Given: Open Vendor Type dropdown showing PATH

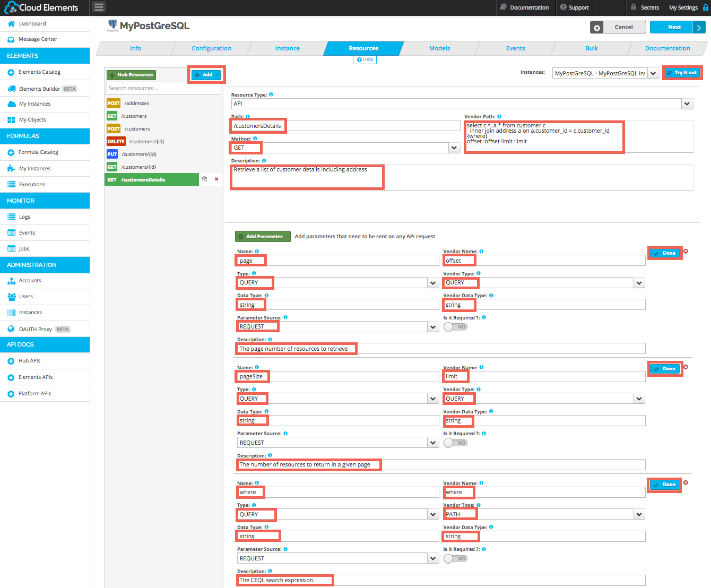Looking at the screenshot, I should (639, 514).
